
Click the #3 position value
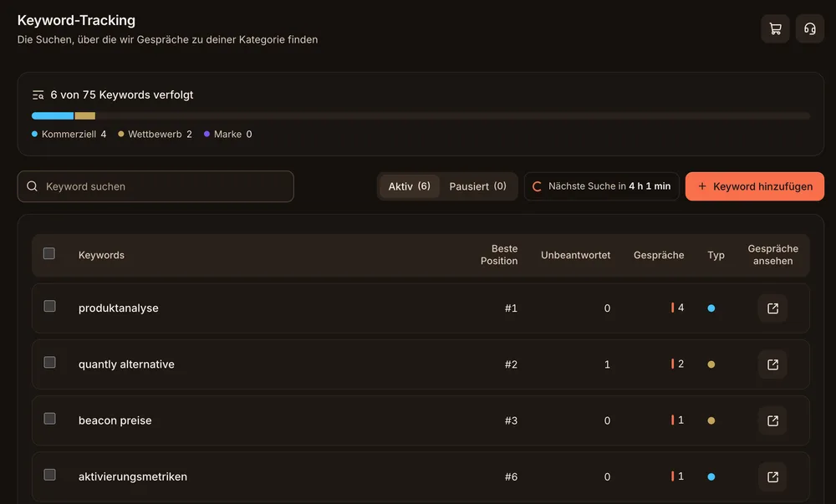pyautogui.click(x=511, y=421)
